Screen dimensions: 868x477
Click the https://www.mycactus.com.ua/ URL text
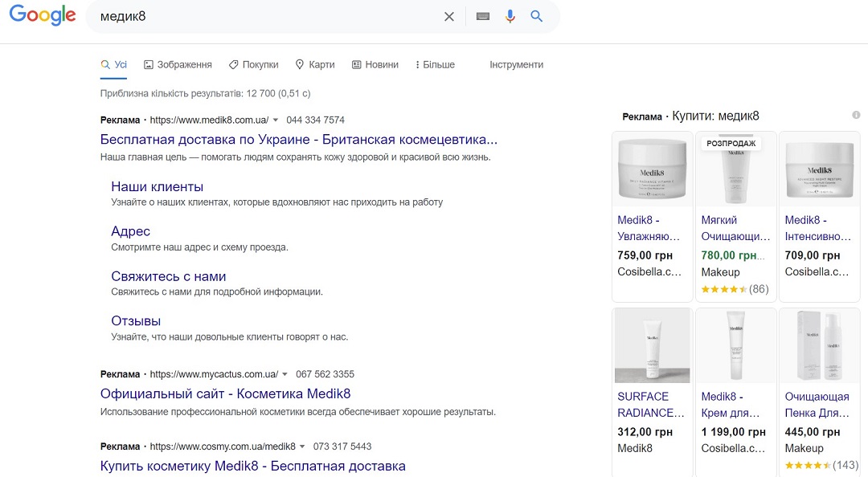tap(215, 375)
